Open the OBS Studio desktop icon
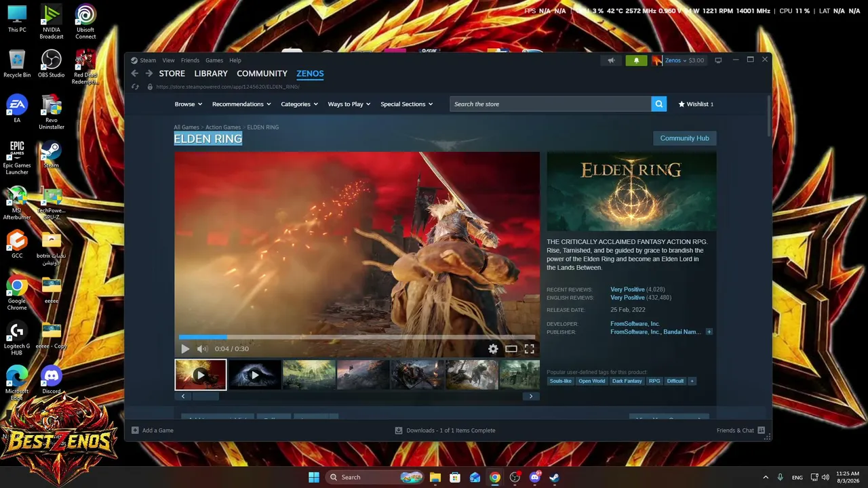 coord(52,64)
